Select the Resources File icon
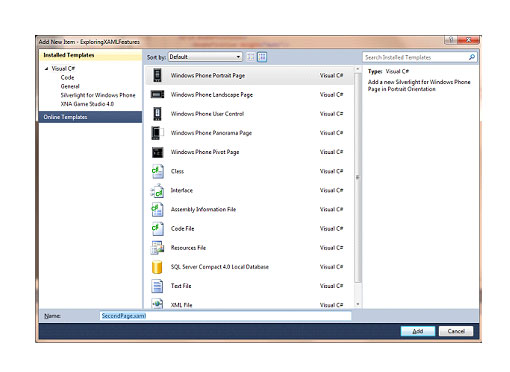 point(157,248)
